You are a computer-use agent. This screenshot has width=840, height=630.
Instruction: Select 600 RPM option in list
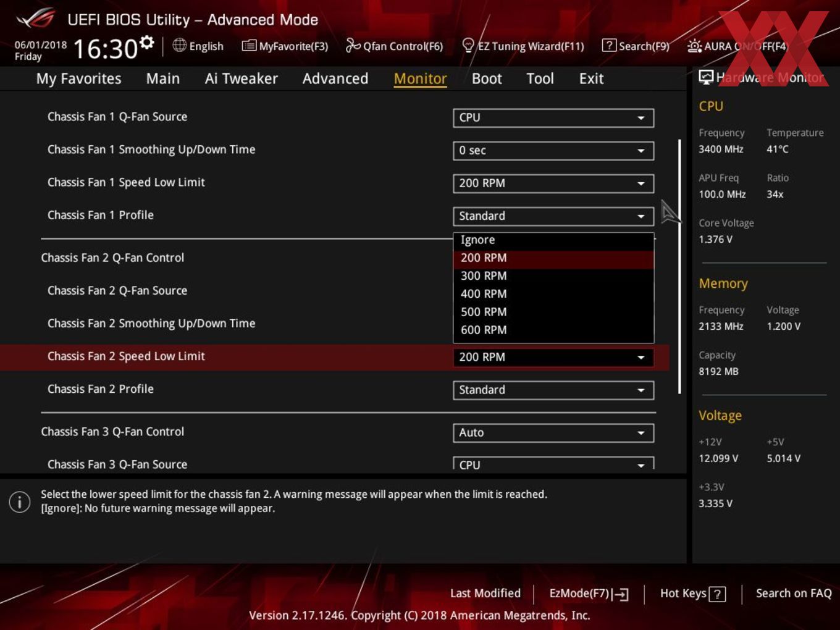pos(553,330)
